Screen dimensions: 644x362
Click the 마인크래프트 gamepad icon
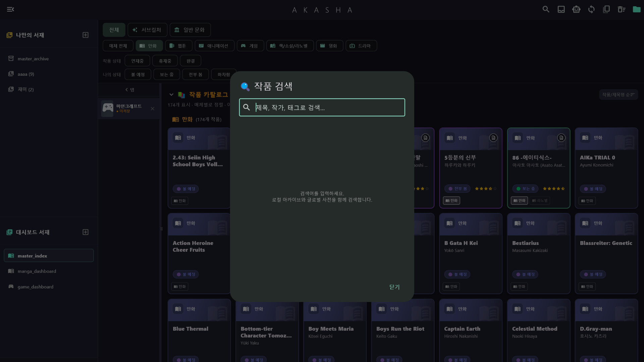[108, 108]
